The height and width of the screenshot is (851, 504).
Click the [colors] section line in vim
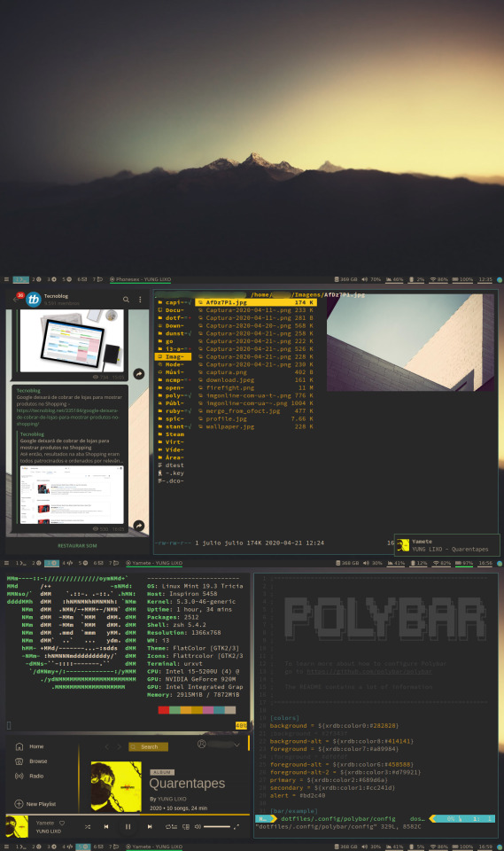(284, 717)
